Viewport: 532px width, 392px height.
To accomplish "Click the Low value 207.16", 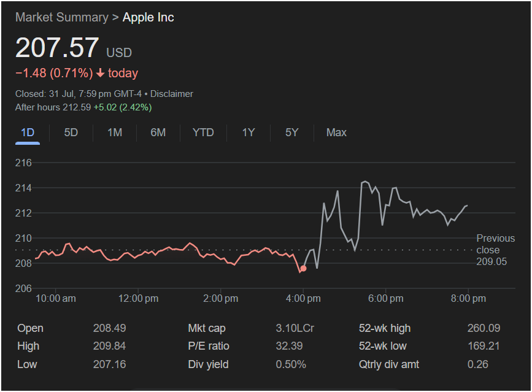I will pyautogui.click(x=110, y=364).
